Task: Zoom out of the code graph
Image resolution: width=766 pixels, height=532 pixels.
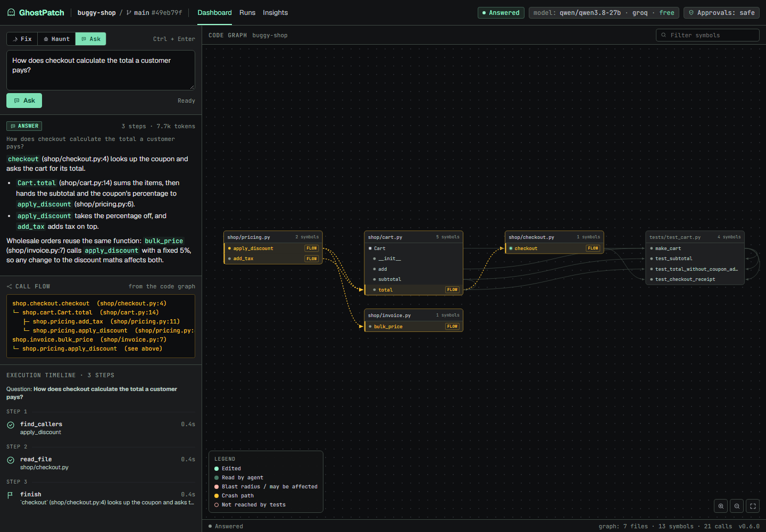Action: coord(737,506)
